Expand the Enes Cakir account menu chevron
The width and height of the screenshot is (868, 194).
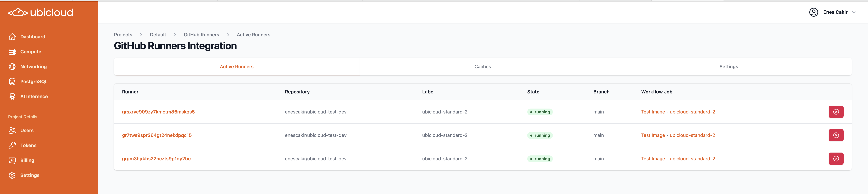point(854,12)
